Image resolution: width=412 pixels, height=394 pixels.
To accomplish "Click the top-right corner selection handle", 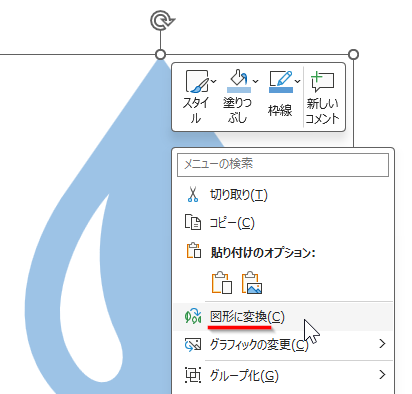I will click(x=353, y=54).
